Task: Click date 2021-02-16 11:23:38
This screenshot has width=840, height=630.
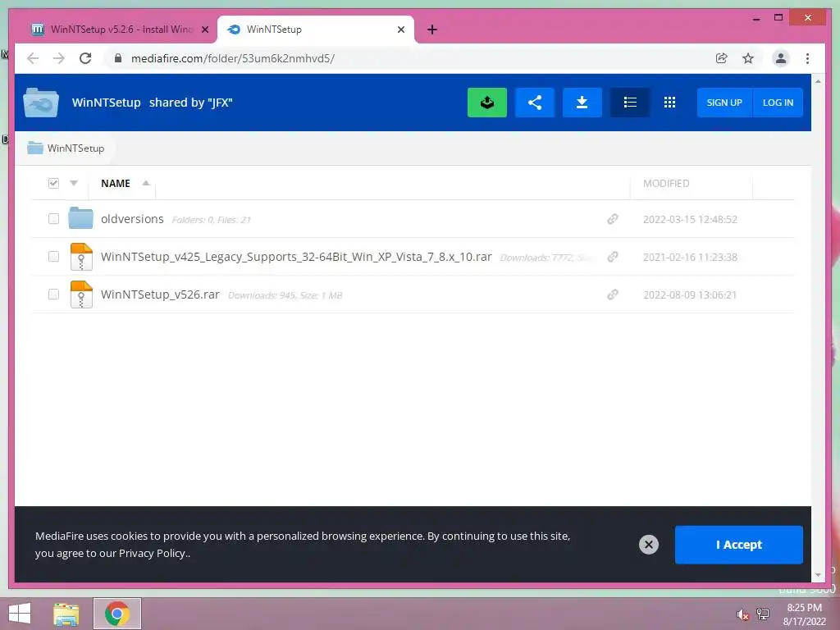Action: click(690, 257)
